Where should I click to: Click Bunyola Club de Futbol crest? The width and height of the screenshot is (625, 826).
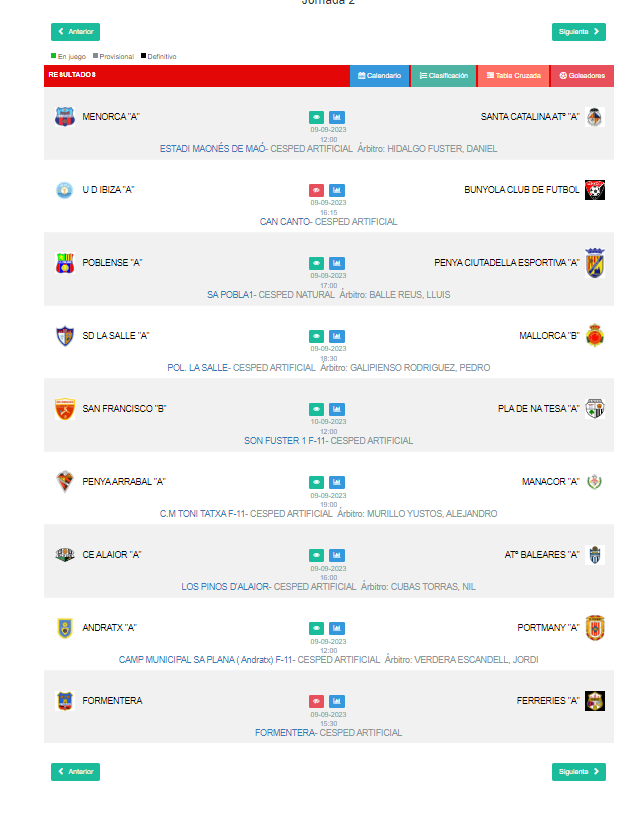click(x=594, y=190)
